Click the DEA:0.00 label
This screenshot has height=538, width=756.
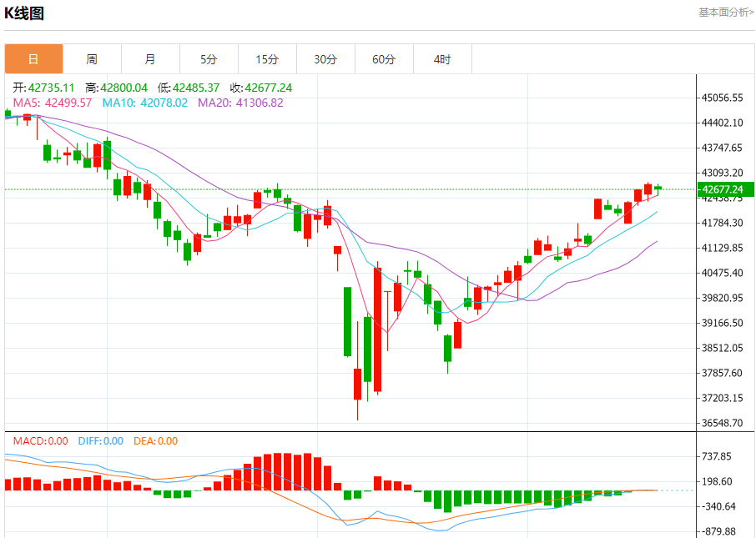point(156,441)
